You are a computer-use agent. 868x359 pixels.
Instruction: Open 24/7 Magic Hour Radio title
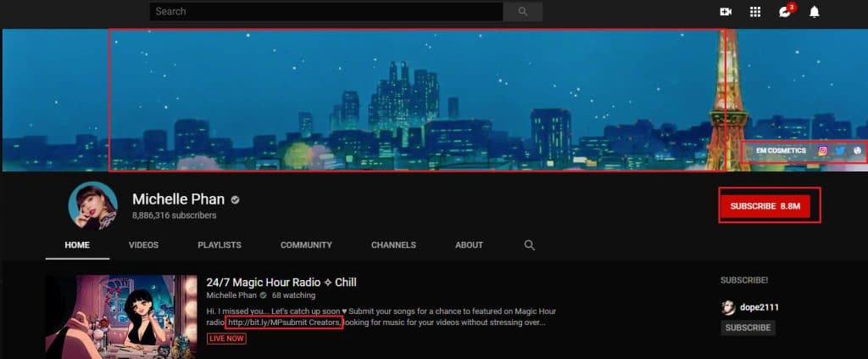point(281,283)
